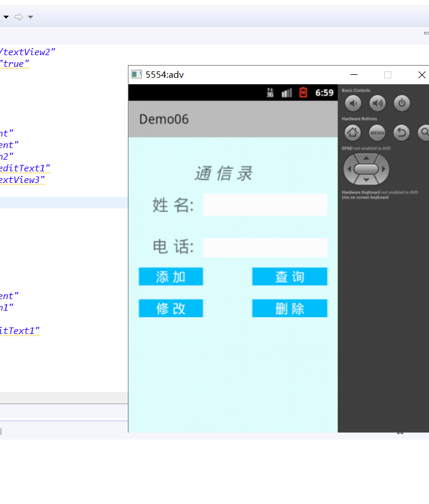Click the DPAD up arrow
The height and width of the screenshot is (504, 429).
pos(366,158)
